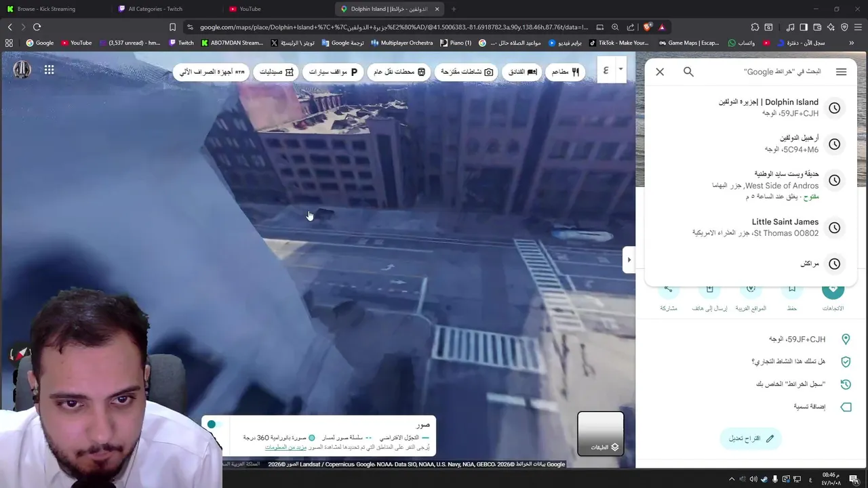
Task: Reload the page with refresh icon
Action: click(x=37, y=27)
